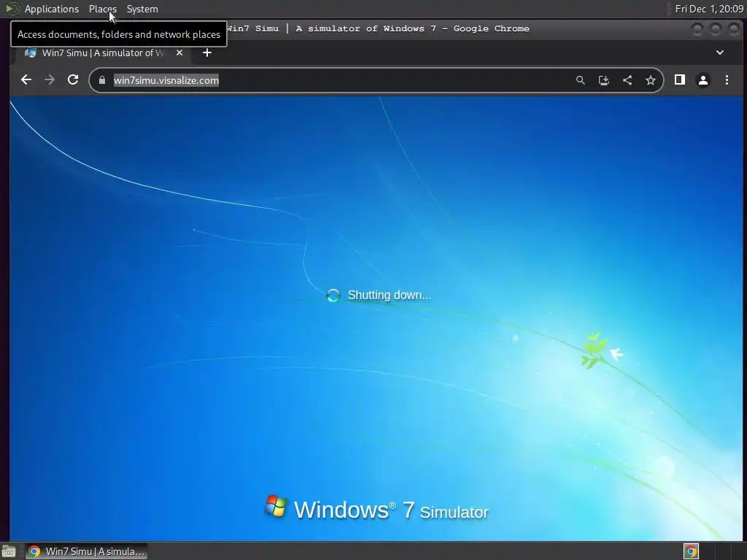Open Chrome's side panel
747x560 pixels.
(680, 80)
